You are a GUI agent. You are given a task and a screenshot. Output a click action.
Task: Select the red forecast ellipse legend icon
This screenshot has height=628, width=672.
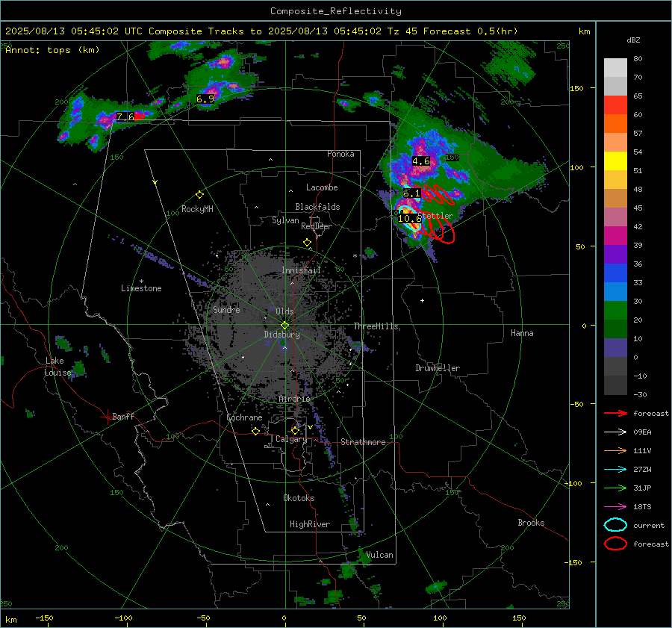pos(615,544)
